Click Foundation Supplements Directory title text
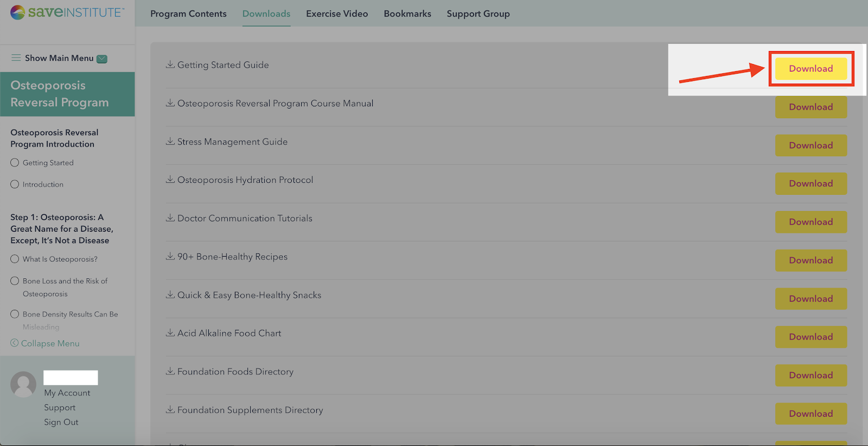This screenshot has height=446, width=868. pyautogui.click(x=250, y=410)
